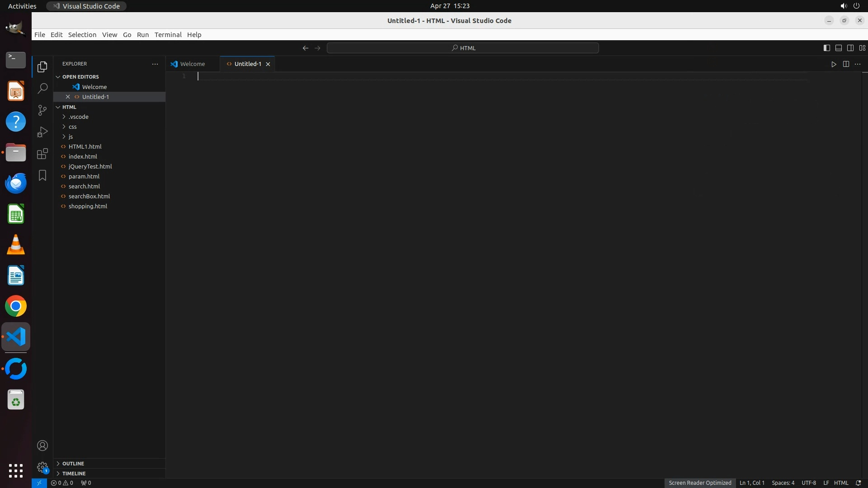868x488 pixels.
Task: Open the Bookmarks view icon
Action: pos(42,175)
